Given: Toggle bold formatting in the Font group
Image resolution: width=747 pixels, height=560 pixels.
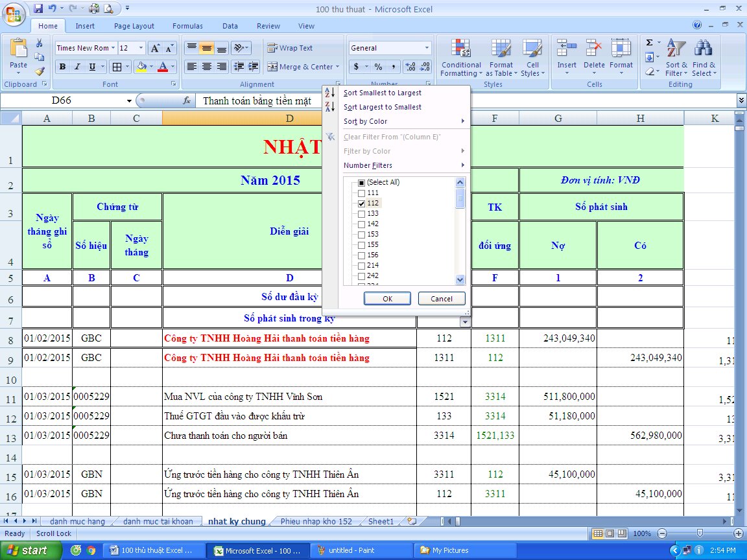Looking at the screenshot, I should (x=62, y=67).
